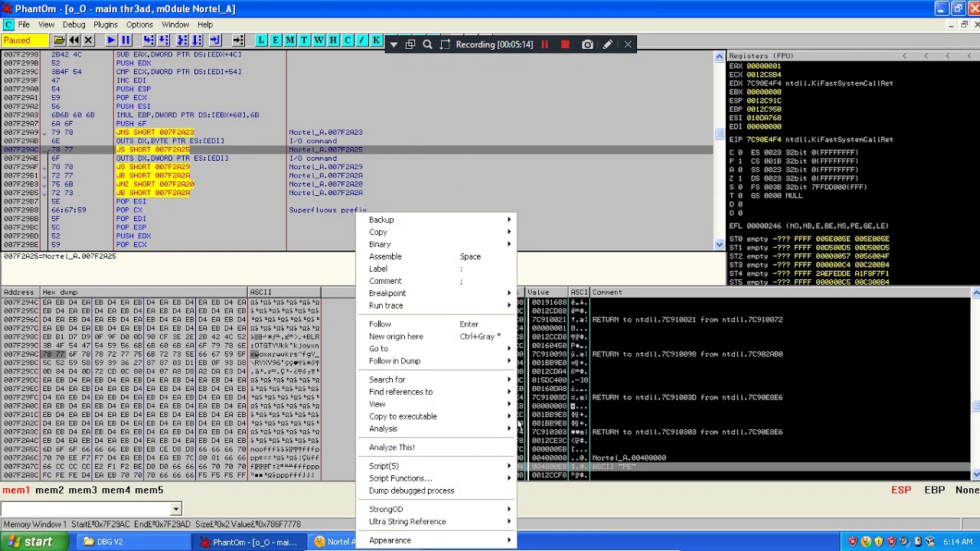
Task: Open CPU window with C button
Action: click(348, 40)
